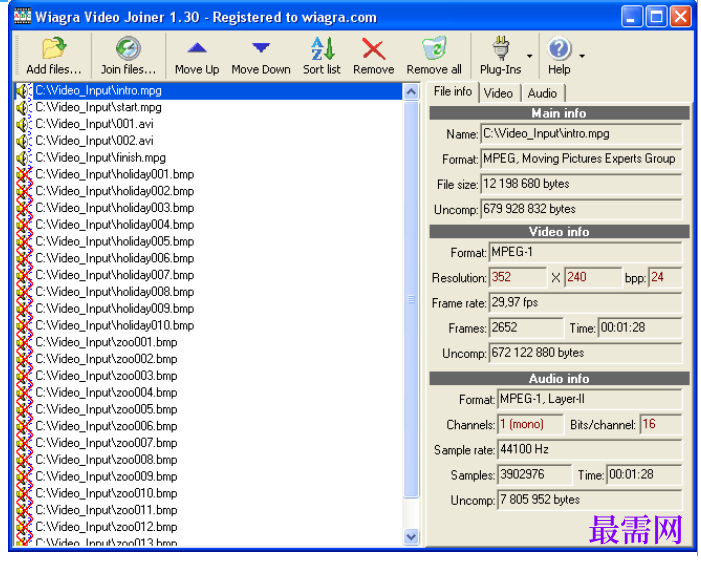
Task: Click the file list scrollbar thumb
Action: pyautogui.click(x=411, y=299)
